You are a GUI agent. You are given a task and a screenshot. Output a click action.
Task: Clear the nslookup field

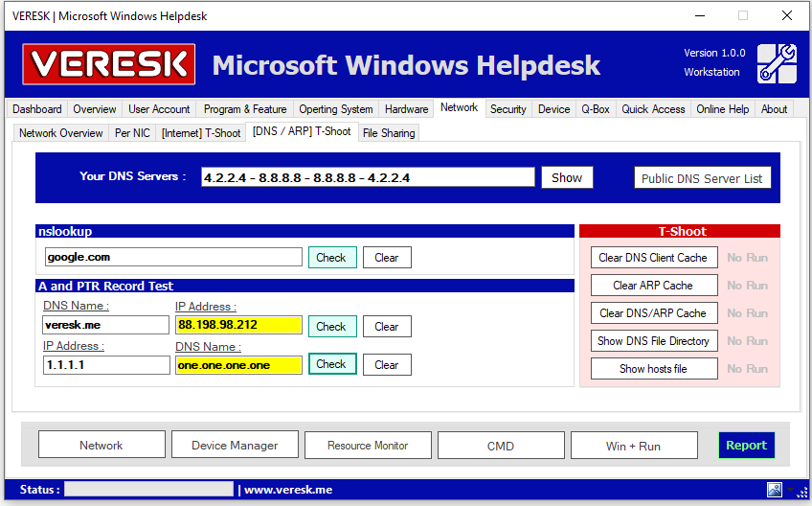click(x=387, y=258)
